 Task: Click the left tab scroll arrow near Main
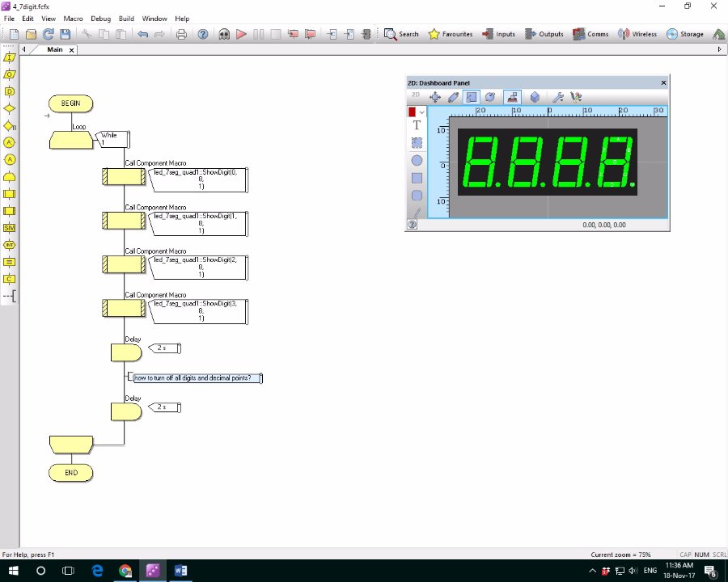(x=23, y=49)
